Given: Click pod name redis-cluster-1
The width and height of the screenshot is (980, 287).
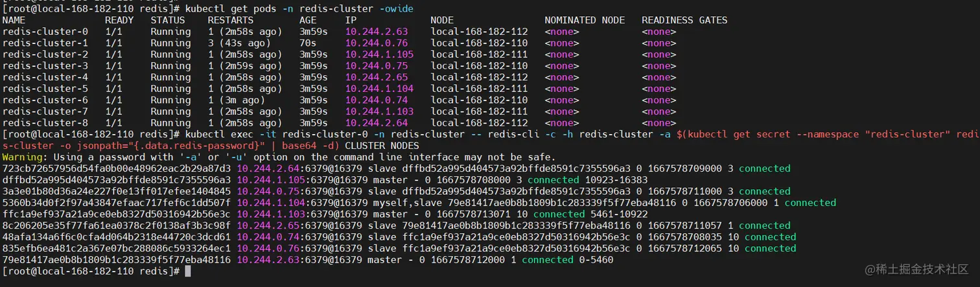Looking at the screenshot, I should click(45, 43).
